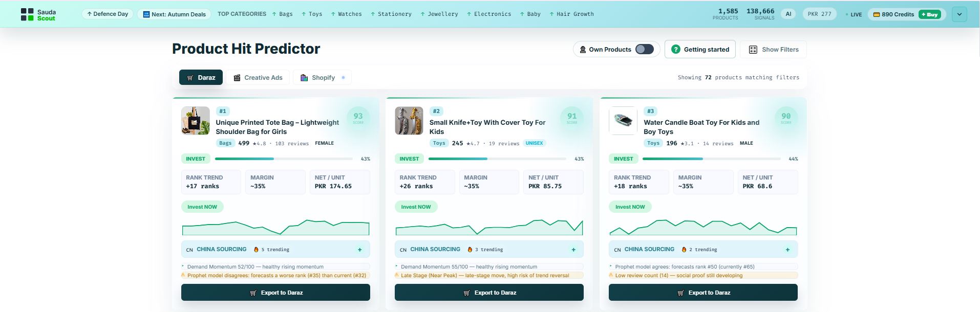The image size is (980, 312).
Task: Select the Baby top category
Action: [x=530, y=14]
